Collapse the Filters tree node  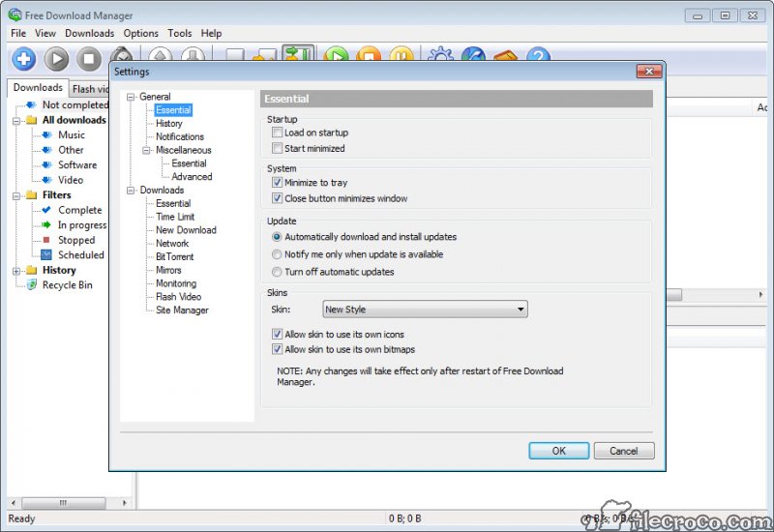[15, 195]
